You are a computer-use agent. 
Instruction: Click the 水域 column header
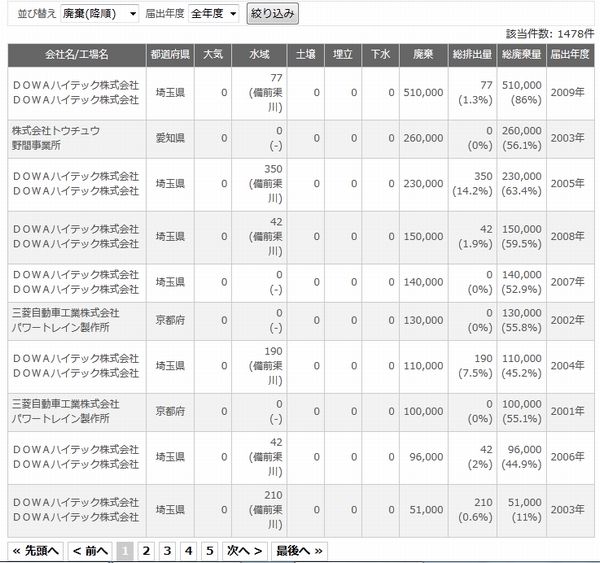point(259,55)
